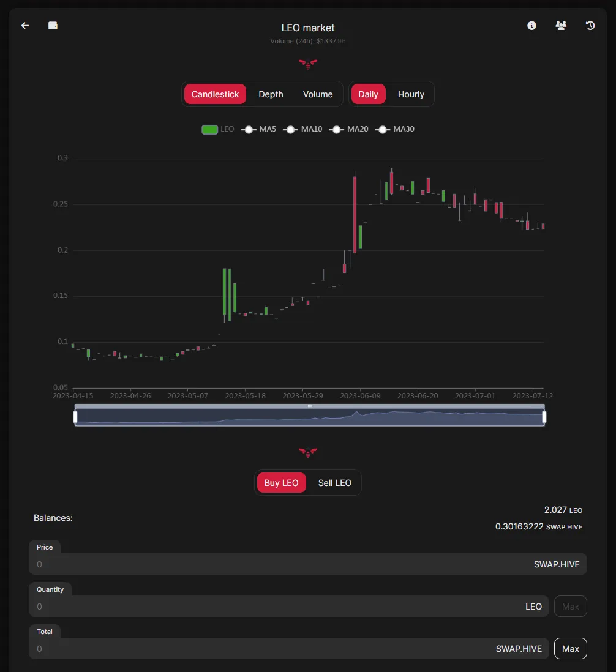The width and height of the screenshot is (616, 672).
Task: Click the range slider mini chart area
Action: tap(309, 417)
